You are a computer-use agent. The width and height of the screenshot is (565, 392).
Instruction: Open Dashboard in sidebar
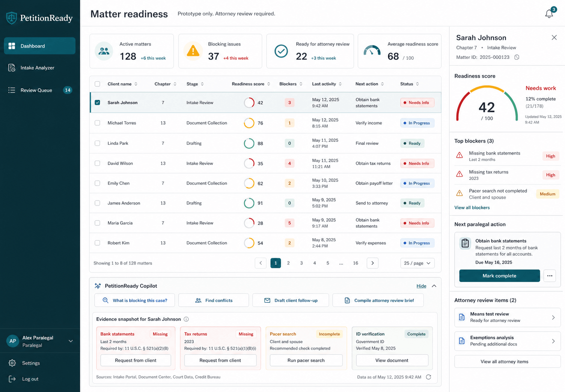coord(40,46)
